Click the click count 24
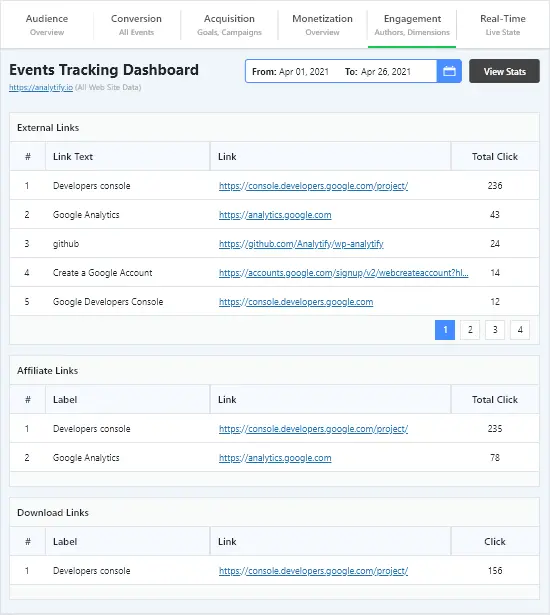This screenshot has width=550, height=615. (495, 244)
